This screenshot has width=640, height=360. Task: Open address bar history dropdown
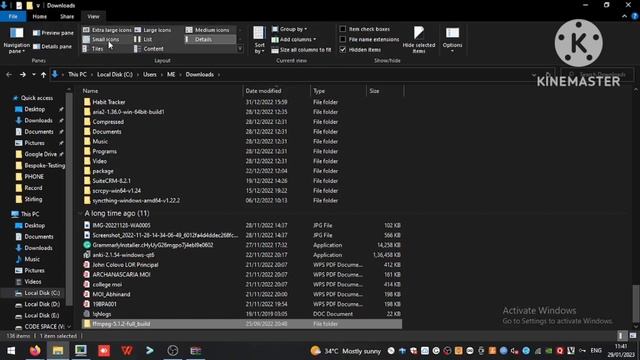[x=534, y=75]
